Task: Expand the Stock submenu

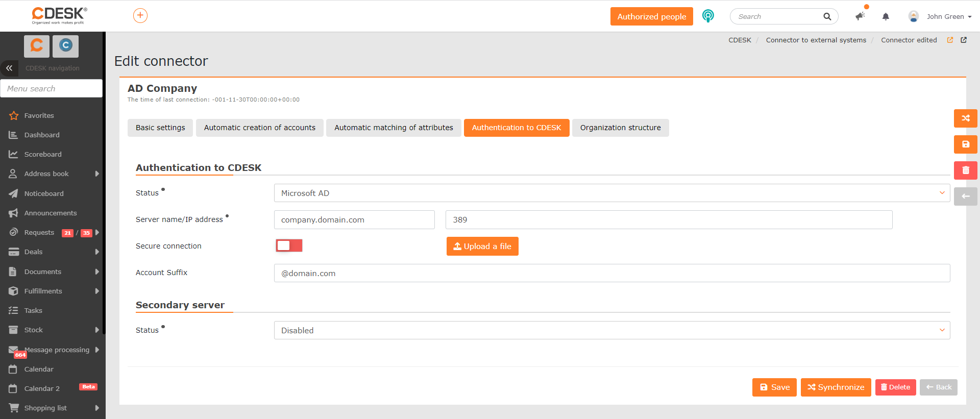Action: click(x=97, y=330)
